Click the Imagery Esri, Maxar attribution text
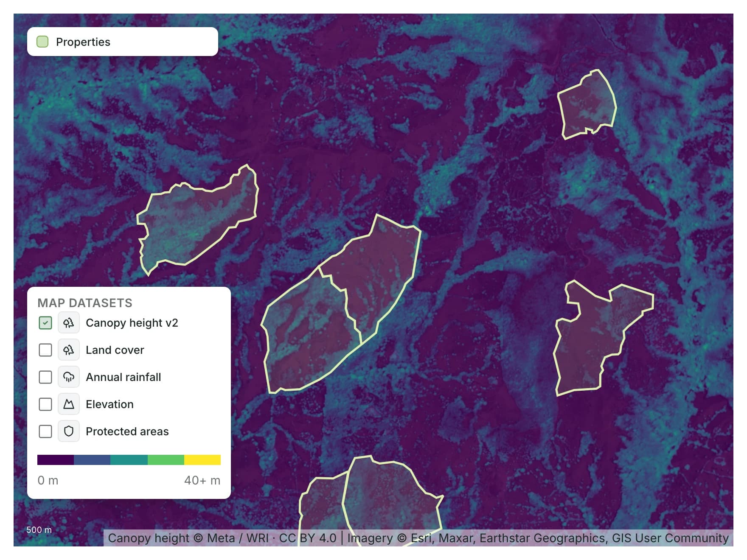Screen dimensions: 747x560 pos(538,538)
